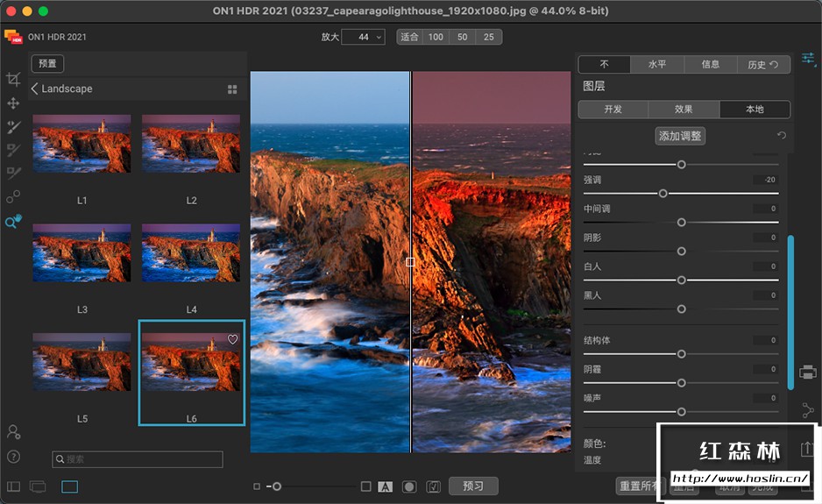This screenshot has height=504, width=822.
Task: Click the Print icon in right sidebar
Action: [x=808, y=373]
